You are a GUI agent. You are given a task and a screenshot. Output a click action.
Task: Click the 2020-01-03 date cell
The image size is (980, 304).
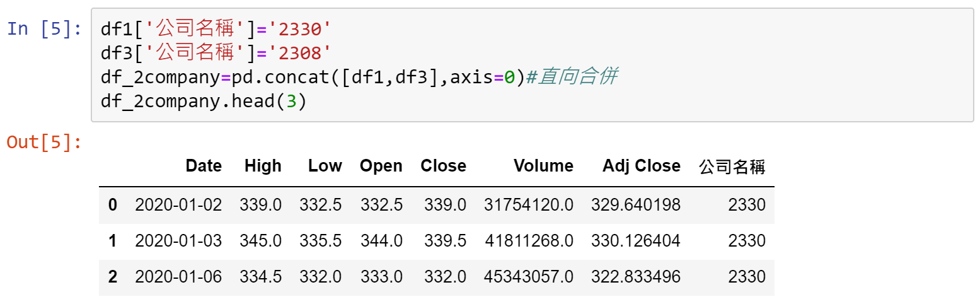(x=178, y=241)
